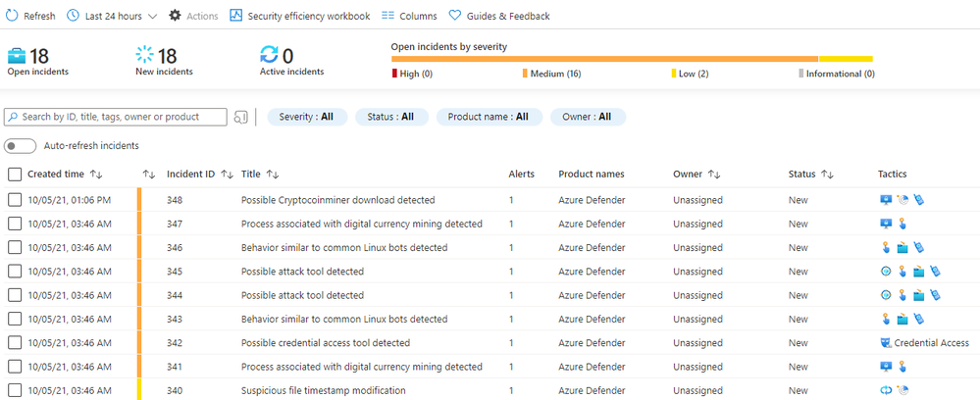Click the incident search input field
This screenshot has height=400, width=980.
point(116,117)
